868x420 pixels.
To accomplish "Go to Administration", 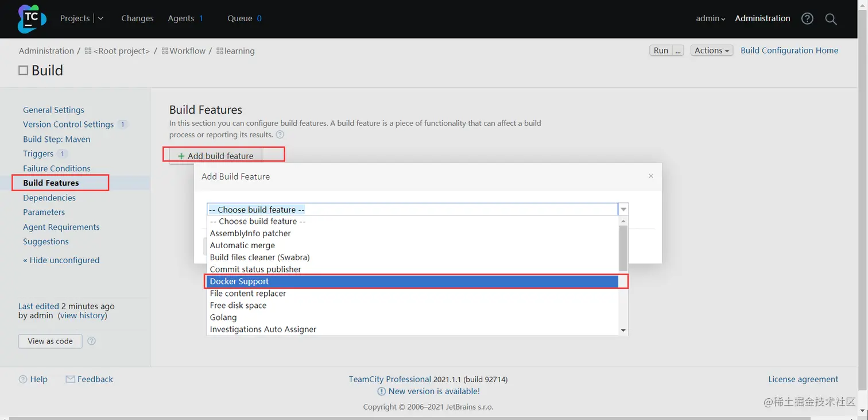I will [x=762, y=18].
